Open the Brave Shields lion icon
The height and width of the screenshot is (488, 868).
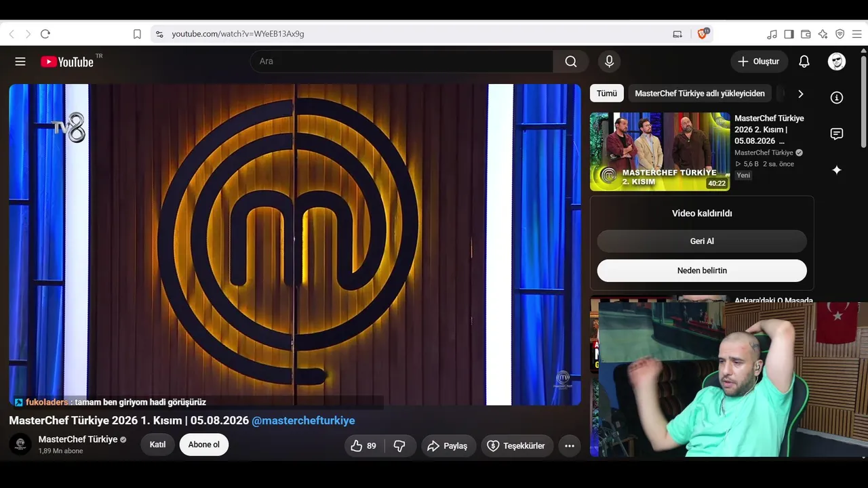[703, 33]
